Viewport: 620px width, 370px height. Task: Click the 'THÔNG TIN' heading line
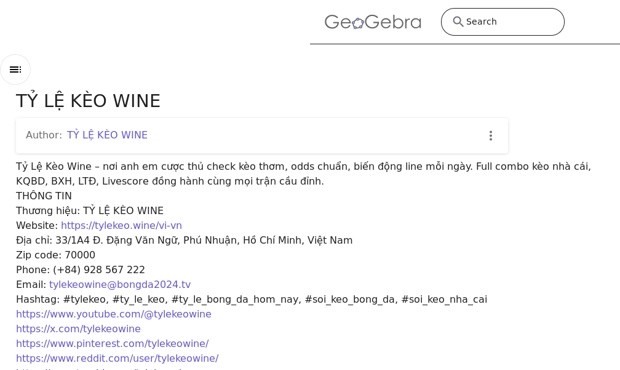44,196
